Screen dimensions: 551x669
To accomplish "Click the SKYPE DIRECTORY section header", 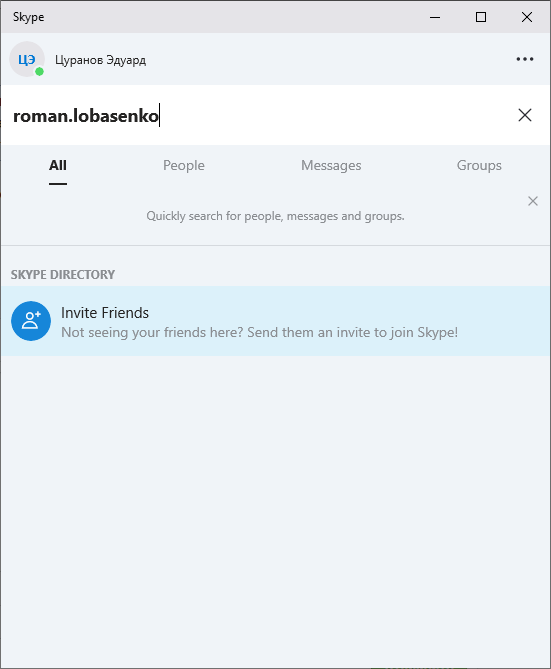I will (63, 274).
